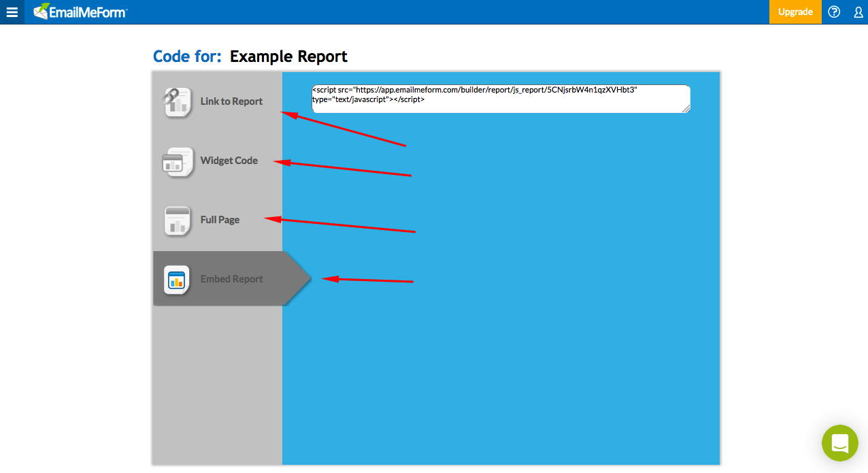868x473 pixels.
Task: Click the Embed Report chart icon
Action: pos(176,279)
